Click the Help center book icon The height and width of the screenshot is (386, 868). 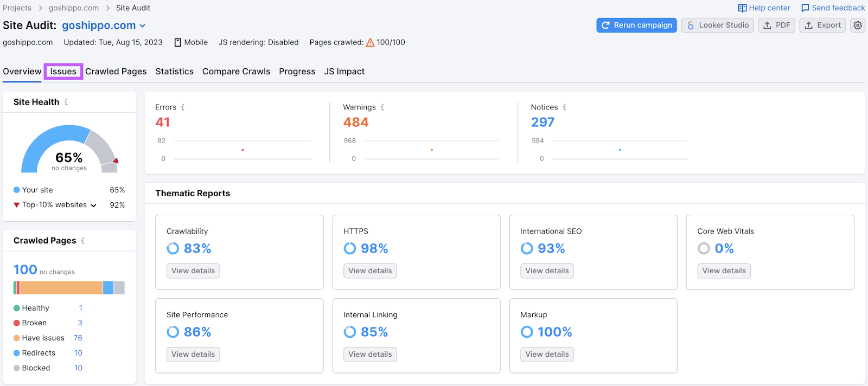point(742,8)
